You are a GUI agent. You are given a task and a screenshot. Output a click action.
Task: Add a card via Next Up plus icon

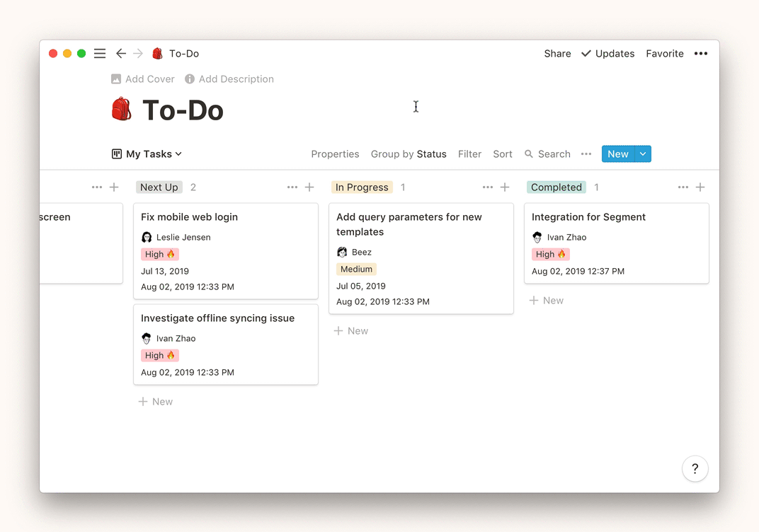309,187
